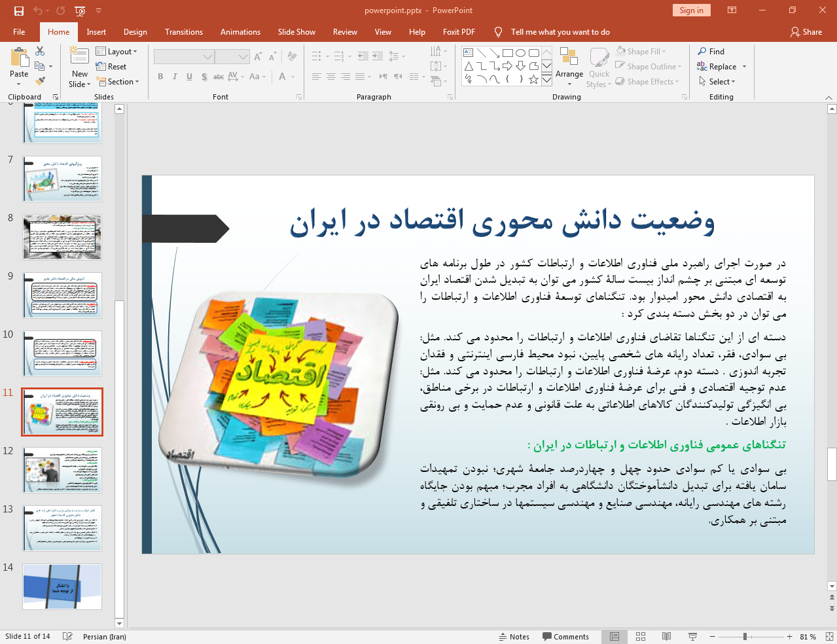The image size is (837, 644).
Task: Click the Start From Beginning slideshow icon
Action: pyautogui.click(x=80, y=10)
